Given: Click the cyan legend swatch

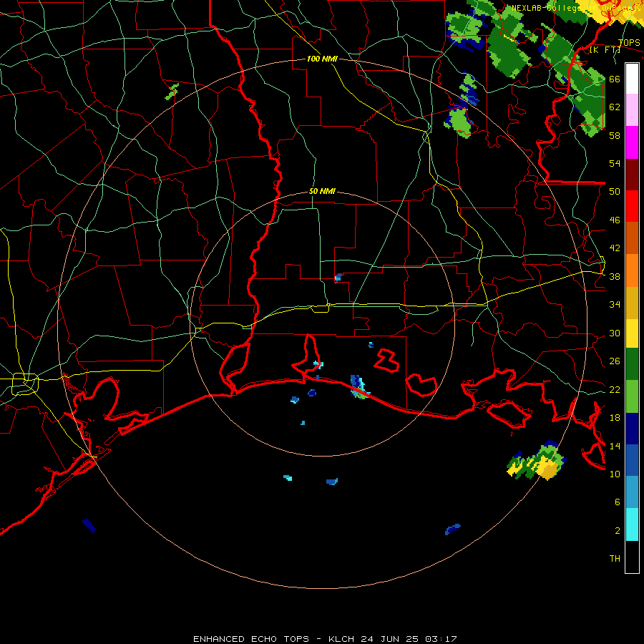Looking at the screenshot, I should pos(632,525).
